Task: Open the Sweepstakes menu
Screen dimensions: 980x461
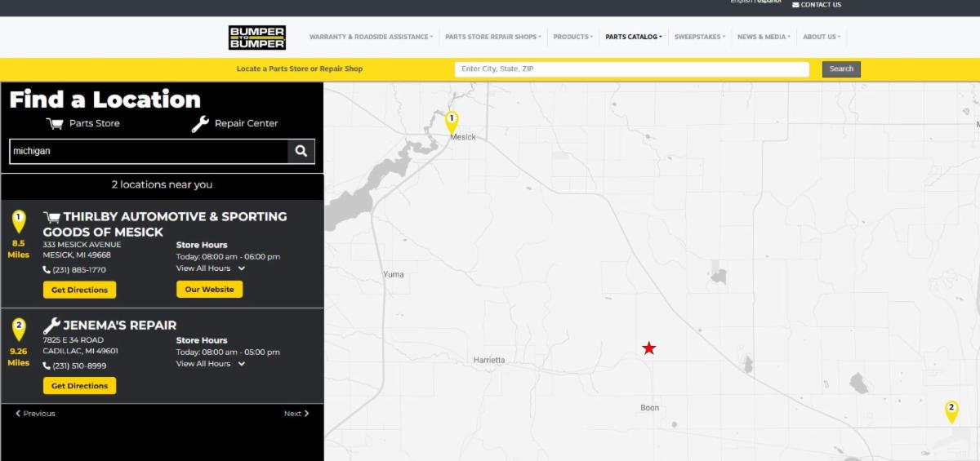Action: tap(699, 37)
